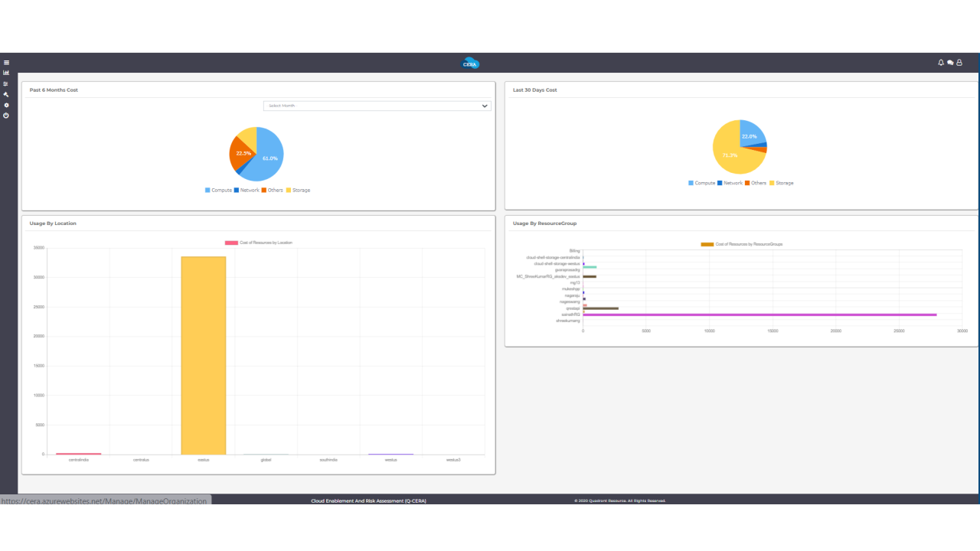The height and width of the screenshot is (551, 980).
Task: Click the tall yellow eastus location bar
Action: (x=204, y=355)
